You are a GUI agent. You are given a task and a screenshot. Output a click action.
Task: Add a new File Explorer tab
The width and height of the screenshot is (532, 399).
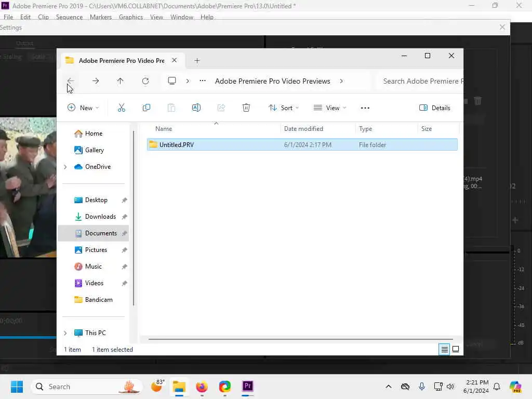197,61
